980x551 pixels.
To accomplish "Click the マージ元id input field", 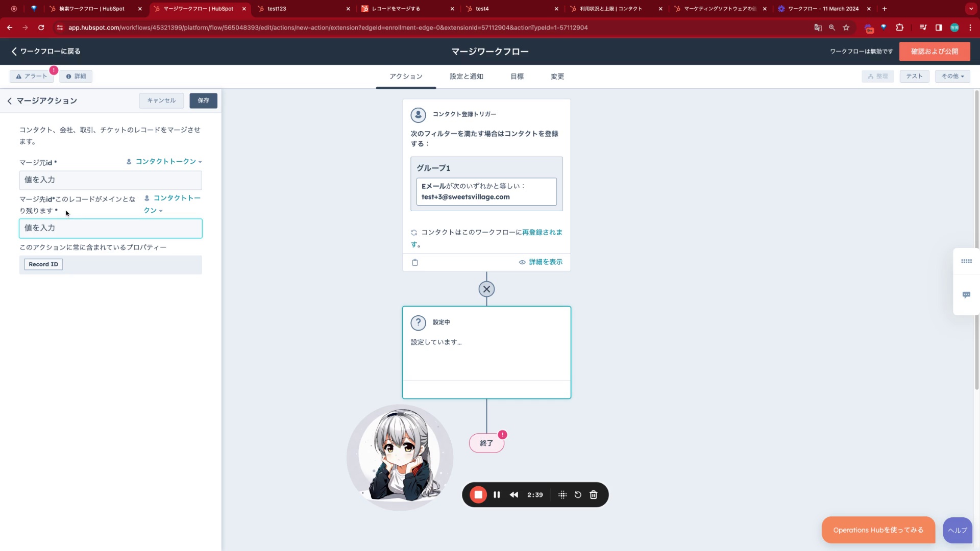I will click(x=110, y=180).
